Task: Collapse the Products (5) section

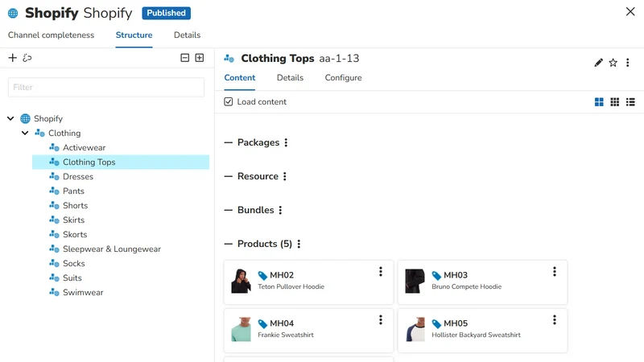Action: (x=229, y=244)
